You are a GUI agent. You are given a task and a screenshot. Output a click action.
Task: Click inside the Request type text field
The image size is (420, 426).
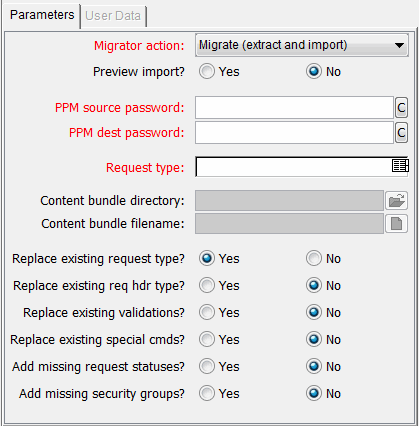pos(293,167)
